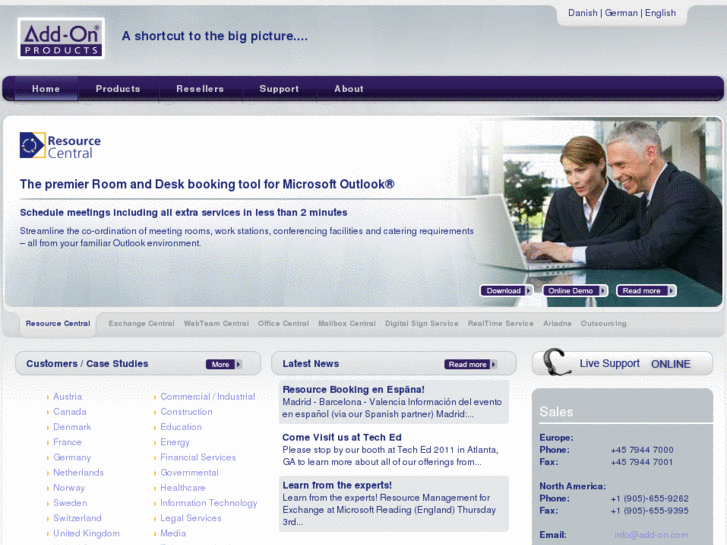Switch language to Danish
Screen dimensions: 727x545
click(x=583, y=13)
